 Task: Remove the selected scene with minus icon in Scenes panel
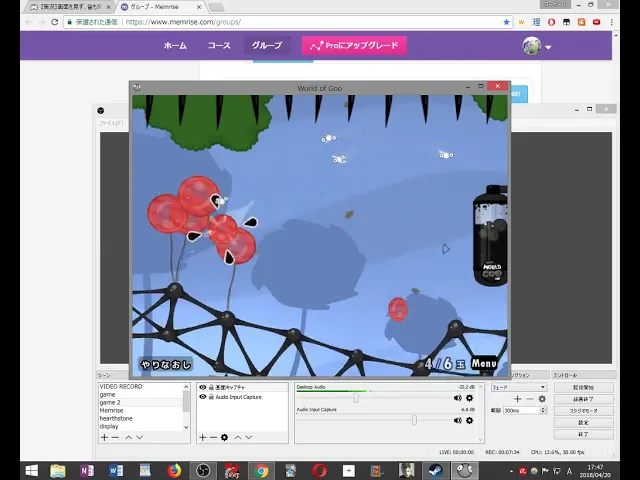pyautogui.click(x=115, y=437)
